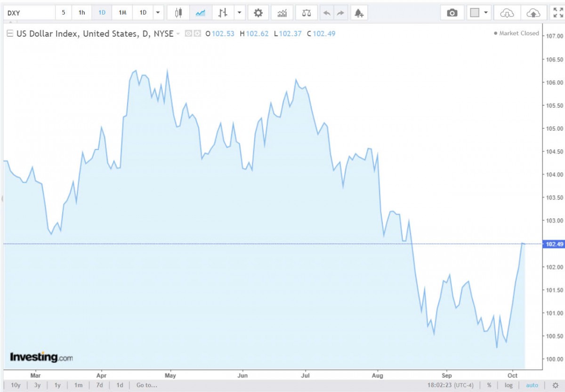Switch to the 1M timeframe

(x=122, y=13)
